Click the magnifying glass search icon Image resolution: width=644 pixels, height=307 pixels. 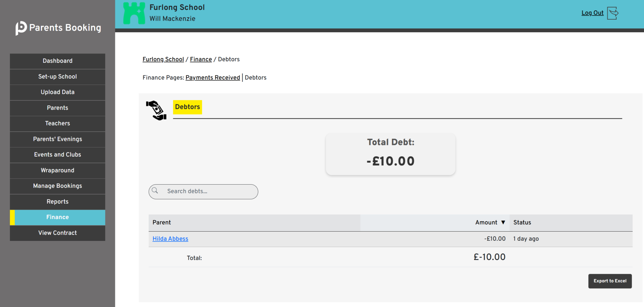[155, 191]
